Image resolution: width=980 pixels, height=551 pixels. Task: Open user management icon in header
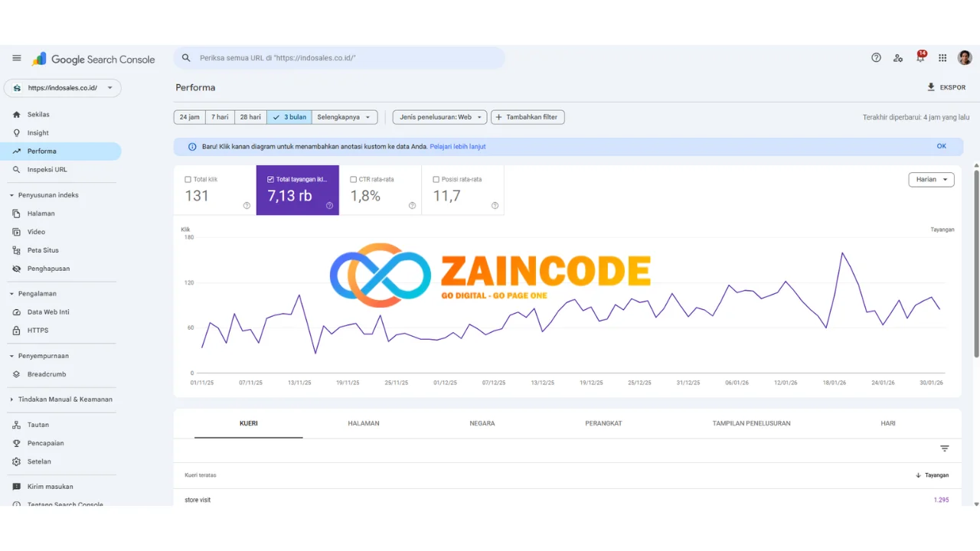[x=898, y=58]
